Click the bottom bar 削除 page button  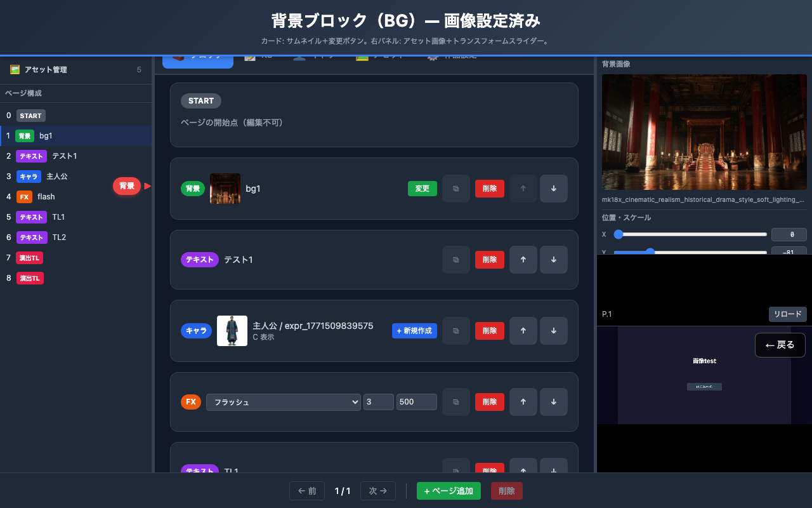pyautogui.click(x=507, y=491)
